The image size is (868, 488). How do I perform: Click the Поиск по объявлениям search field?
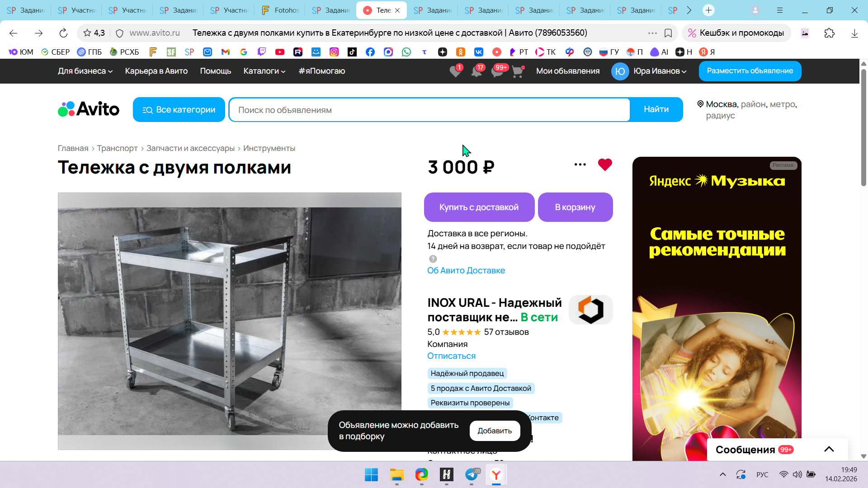[429, 110]
